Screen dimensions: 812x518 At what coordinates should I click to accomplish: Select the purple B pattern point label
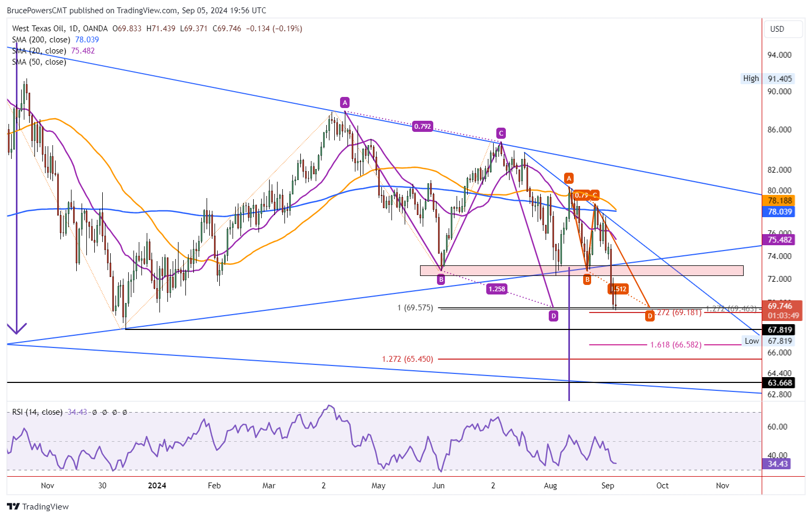(x=441, y=279)
